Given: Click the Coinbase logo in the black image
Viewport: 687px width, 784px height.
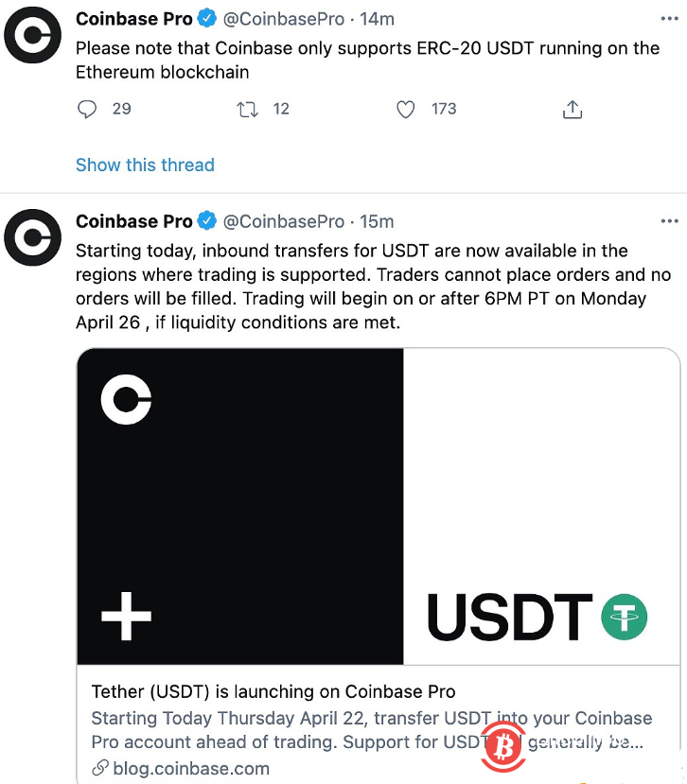Looking at the screenshot, I should click(x=127, y=399).
